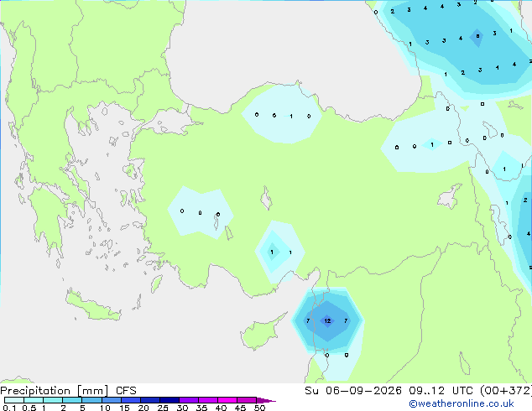
Task: Click the legend label '20'
Action: pyautogui.click(x=143, y=408)
